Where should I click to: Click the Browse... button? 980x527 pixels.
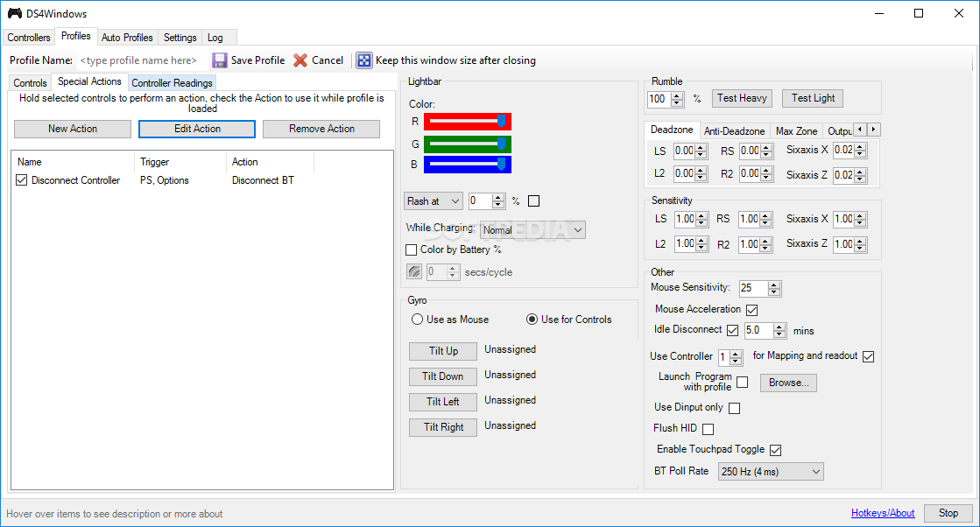tap(789, 383)
